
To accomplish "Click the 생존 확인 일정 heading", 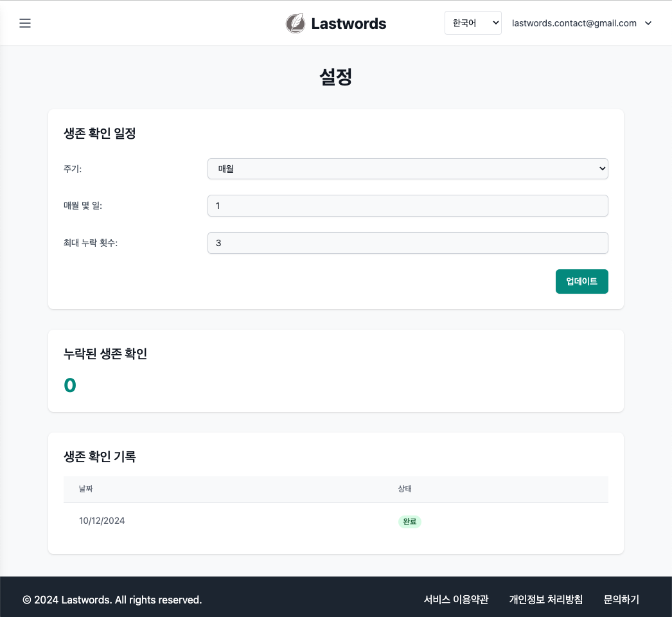I will click(100, 133).
